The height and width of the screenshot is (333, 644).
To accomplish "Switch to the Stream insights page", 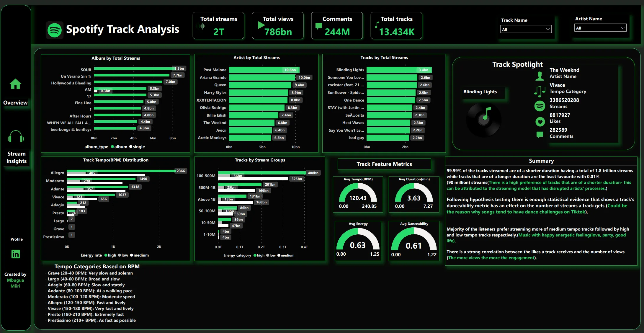I will 17,157.
